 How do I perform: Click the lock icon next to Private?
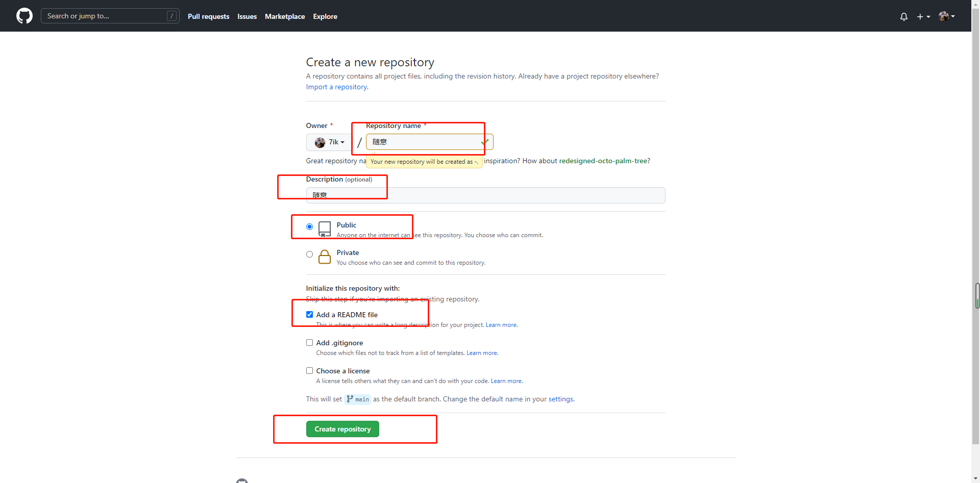tap(325, 257)
